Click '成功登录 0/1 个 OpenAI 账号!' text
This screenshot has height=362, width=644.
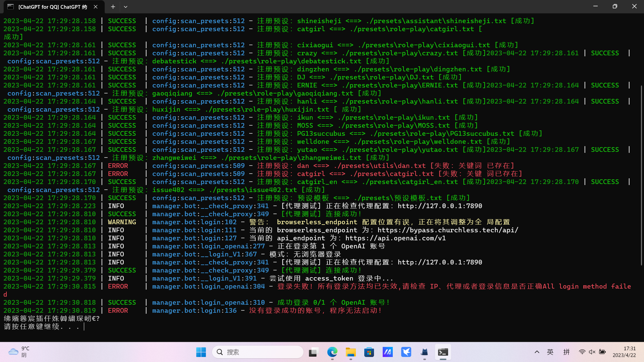tap(333, 302)
